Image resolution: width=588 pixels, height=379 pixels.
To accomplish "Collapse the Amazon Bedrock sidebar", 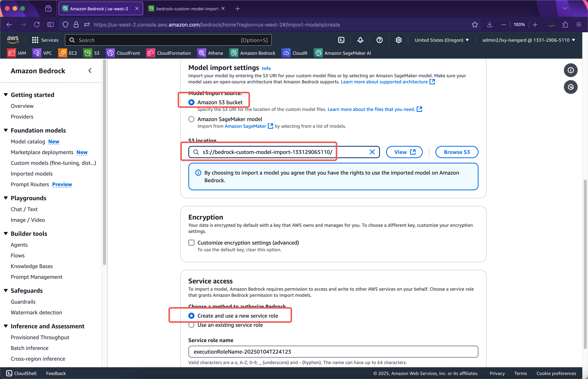I will (90, 71).
